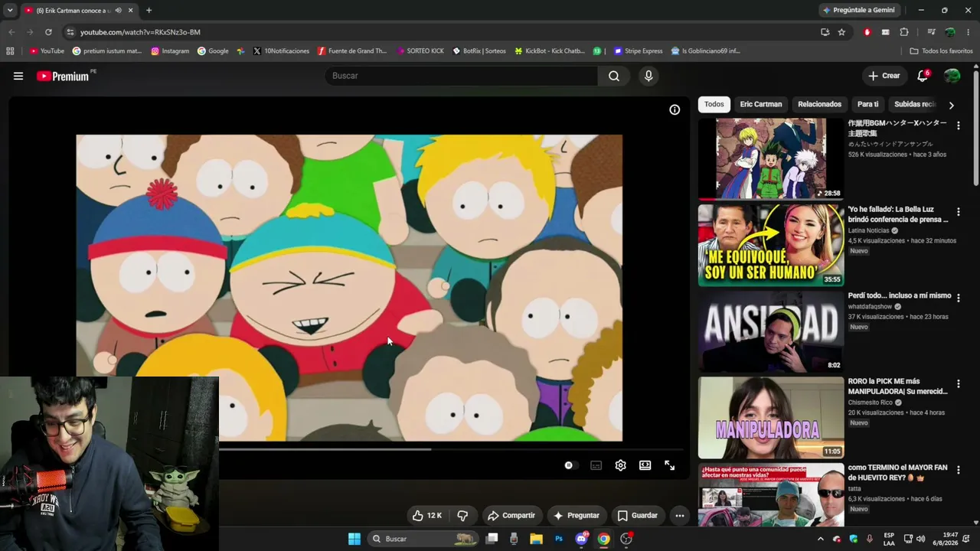
Task: Open options for HUEVITO REY video
Action: point(958,469)
